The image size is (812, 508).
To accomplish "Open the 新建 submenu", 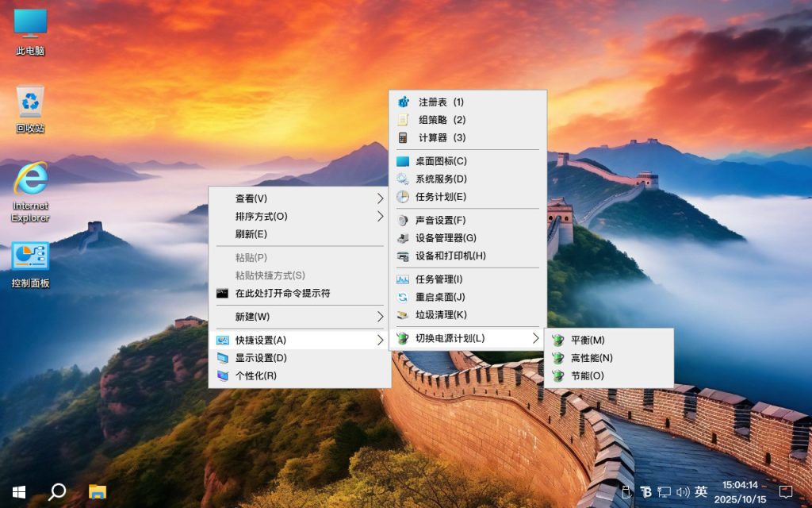I will click(246, 317).
